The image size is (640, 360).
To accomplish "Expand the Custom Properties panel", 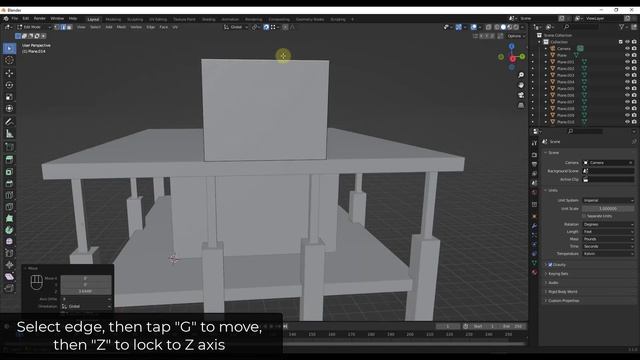I will click(x=563, y=301).
